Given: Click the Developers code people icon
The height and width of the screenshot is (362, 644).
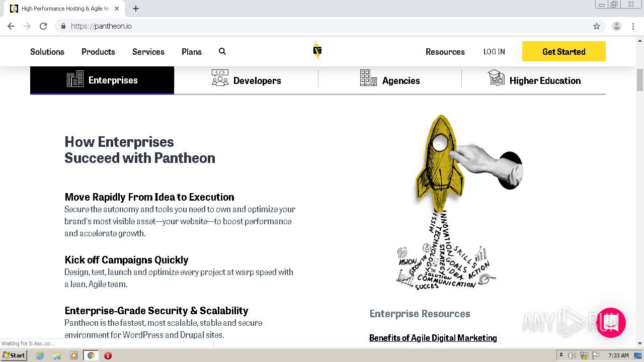Looking at the screenshot, I should tap(220, 78).
